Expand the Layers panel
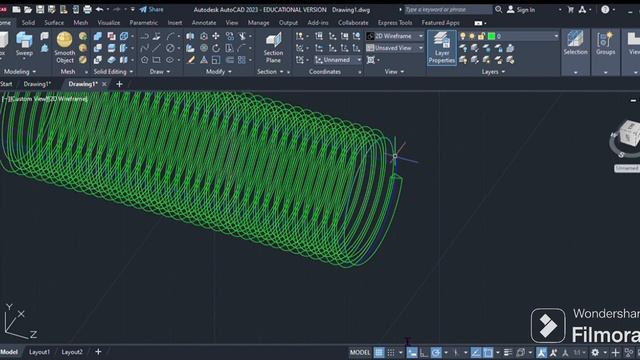The image size is (640, 360). tap(493, 72)
